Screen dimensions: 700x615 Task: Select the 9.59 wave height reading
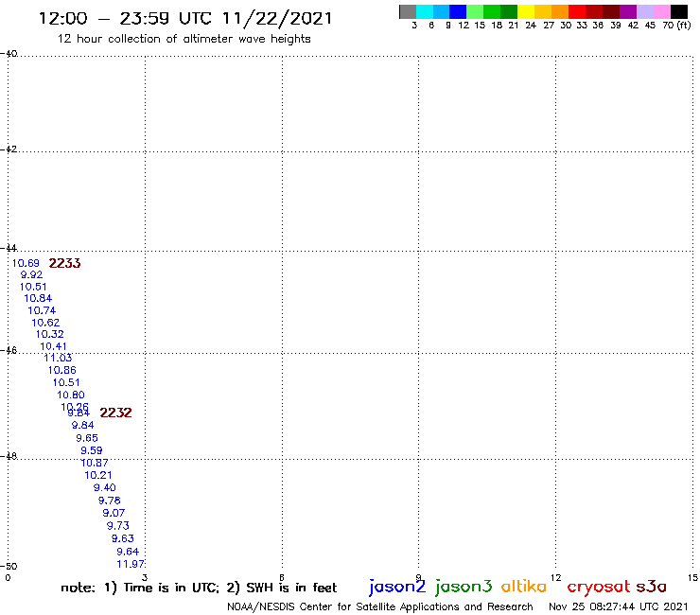tap(92, 451)
